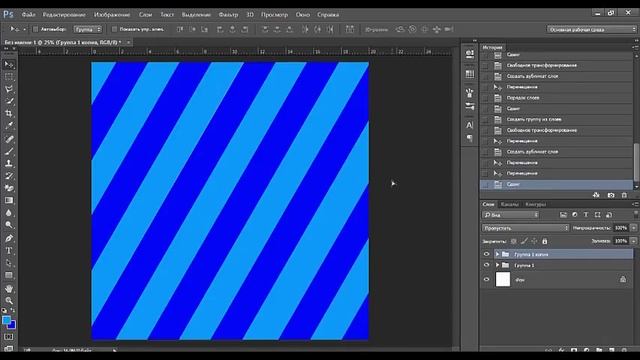The height and width of the screenshot is (360, 640).
Task: Hide the Группа 1 копия layer group
Action: (x=486, y=254)
